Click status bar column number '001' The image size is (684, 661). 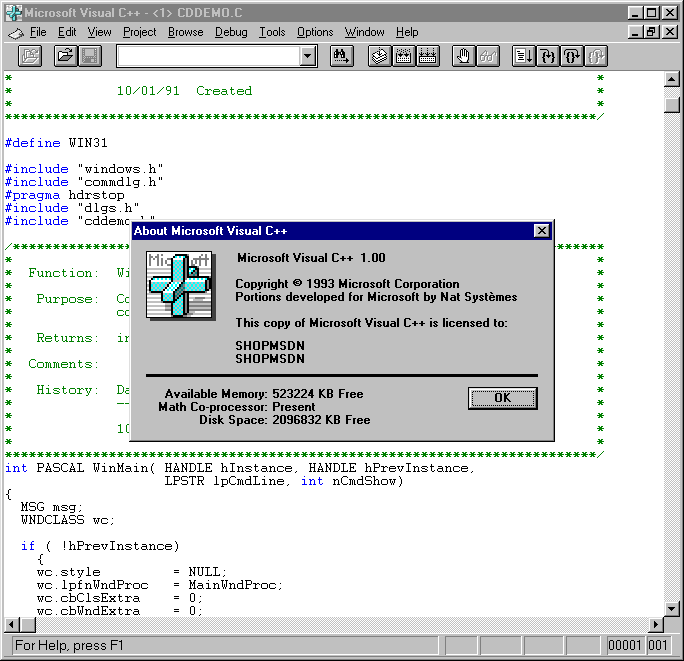click(658, 645)
